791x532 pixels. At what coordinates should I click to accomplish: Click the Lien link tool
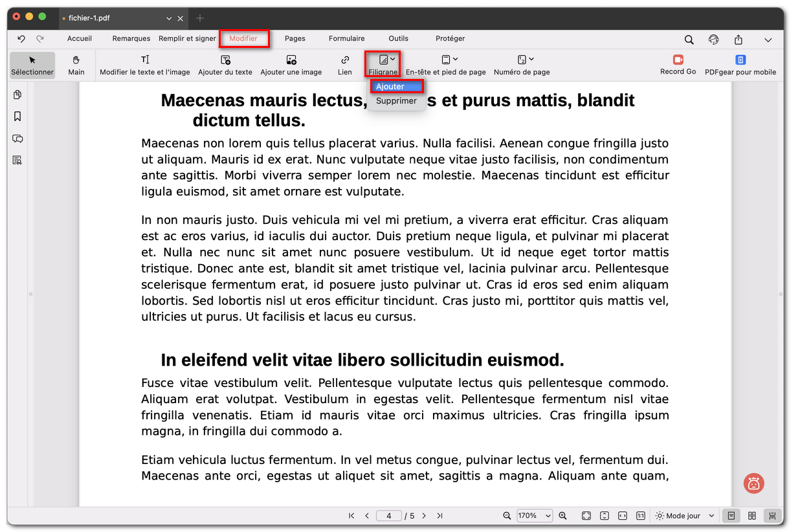click(x=345, y=65)
